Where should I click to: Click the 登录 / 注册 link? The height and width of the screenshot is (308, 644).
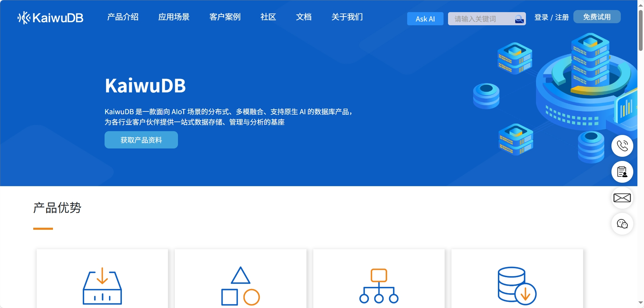click(552, 17)
